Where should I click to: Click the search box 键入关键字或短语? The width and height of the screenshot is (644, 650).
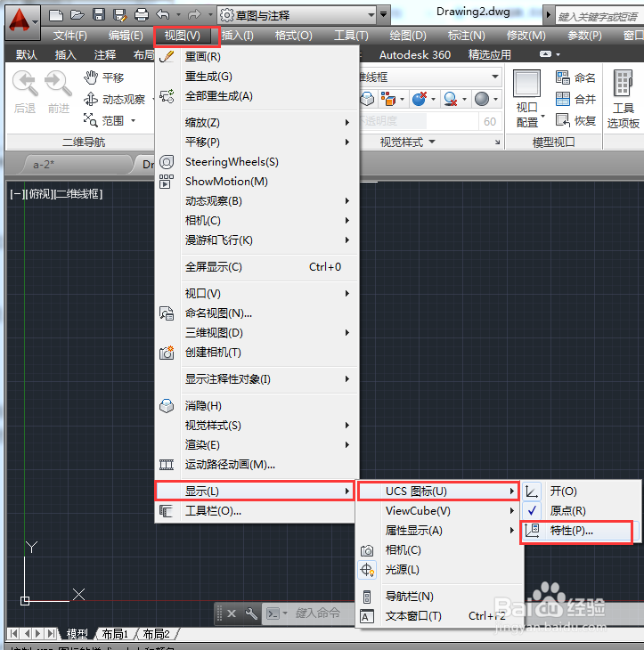click(x=599, y=17)
